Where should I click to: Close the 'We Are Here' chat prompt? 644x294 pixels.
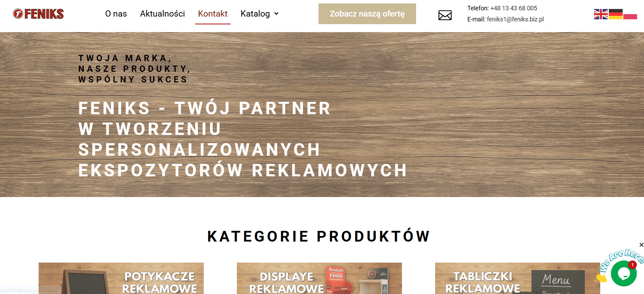click(641, 245)
